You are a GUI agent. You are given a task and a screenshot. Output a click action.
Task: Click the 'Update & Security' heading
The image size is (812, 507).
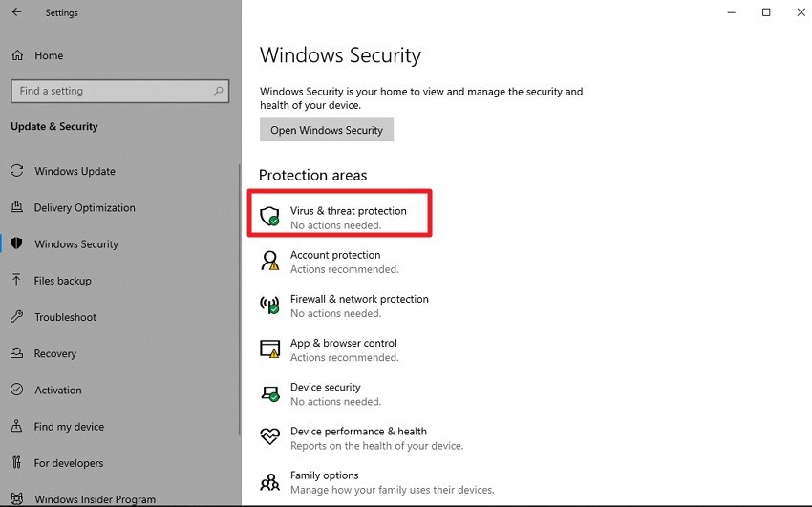click(54, 126)
